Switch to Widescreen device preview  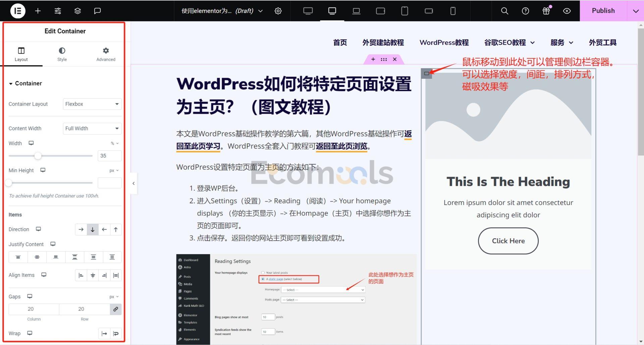point(308,11)
